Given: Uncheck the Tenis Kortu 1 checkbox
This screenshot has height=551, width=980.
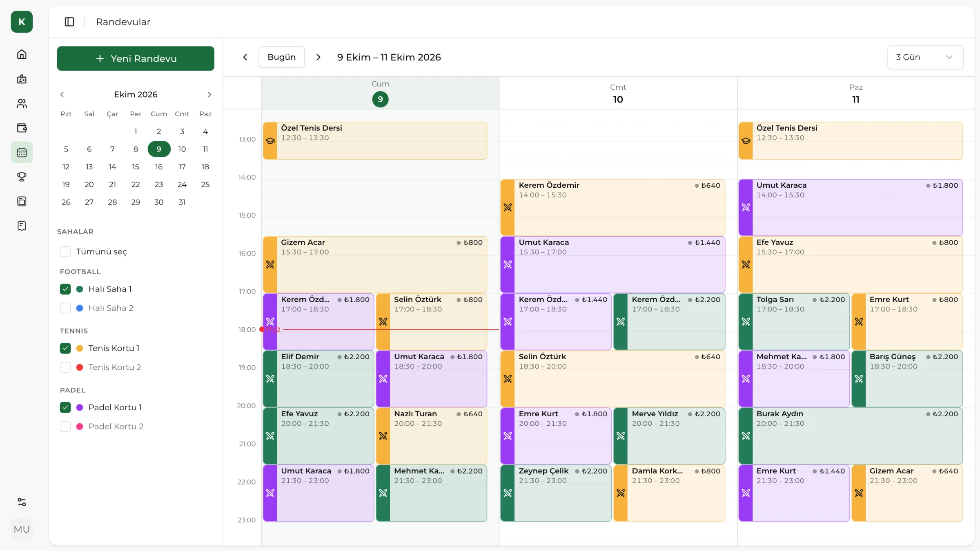Looking at the screenshot, I should tap(65, 348).
